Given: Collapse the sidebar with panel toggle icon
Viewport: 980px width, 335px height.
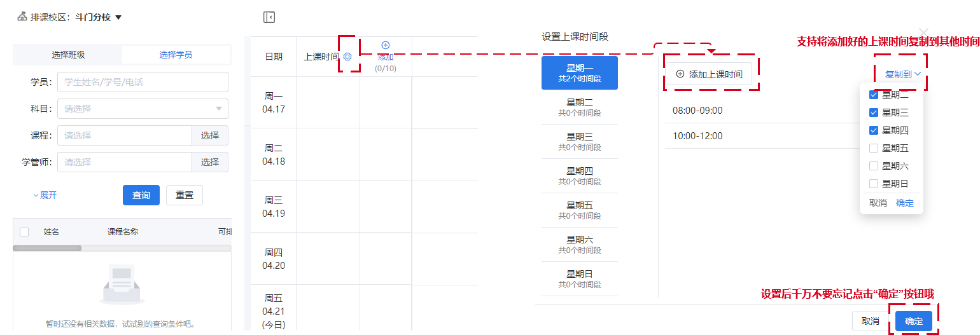Looking at the screenshot, I should 269,17.
